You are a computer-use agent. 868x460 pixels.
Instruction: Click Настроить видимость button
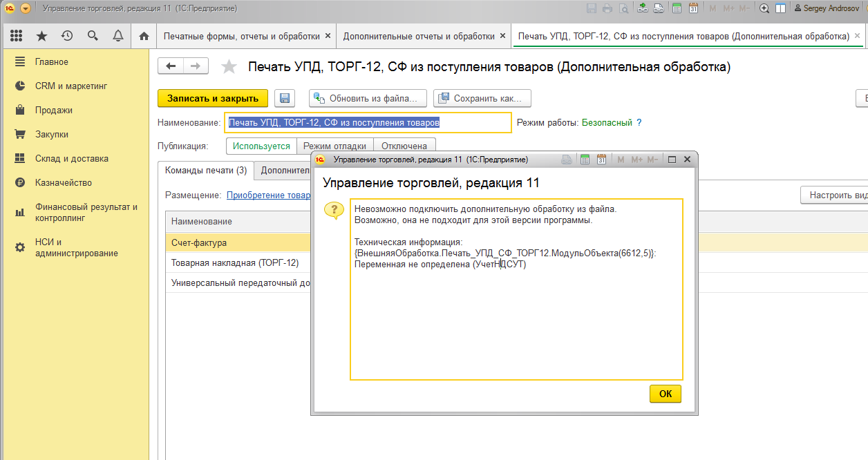pyautogui.click(x=834, y=195)
